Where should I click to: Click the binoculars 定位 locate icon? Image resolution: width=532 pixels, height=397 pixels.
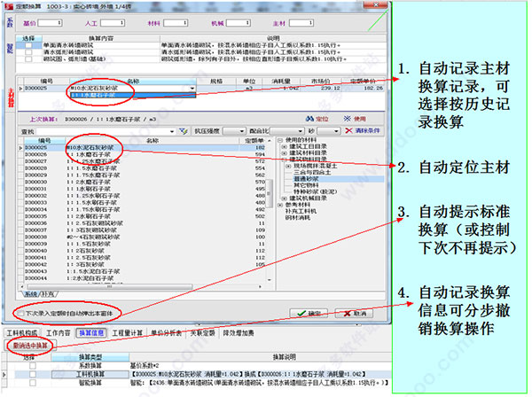(x=310, y=119)
